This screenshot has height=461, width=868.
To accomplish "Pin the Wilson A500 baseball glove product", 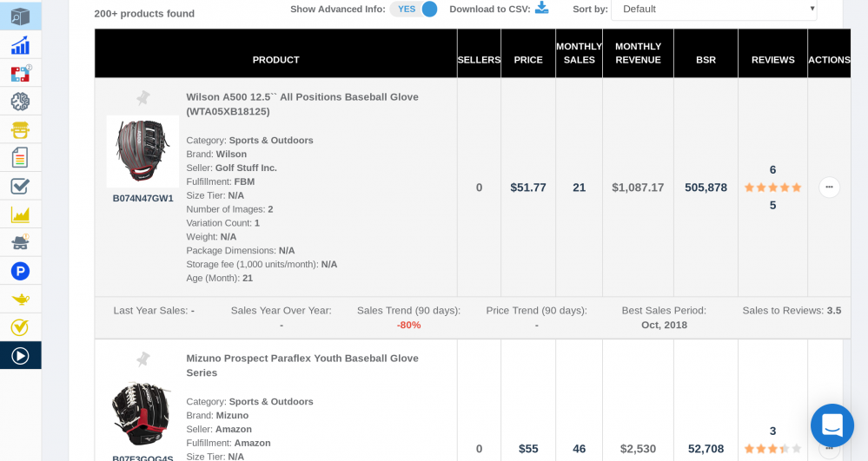I will coord(143,98).
